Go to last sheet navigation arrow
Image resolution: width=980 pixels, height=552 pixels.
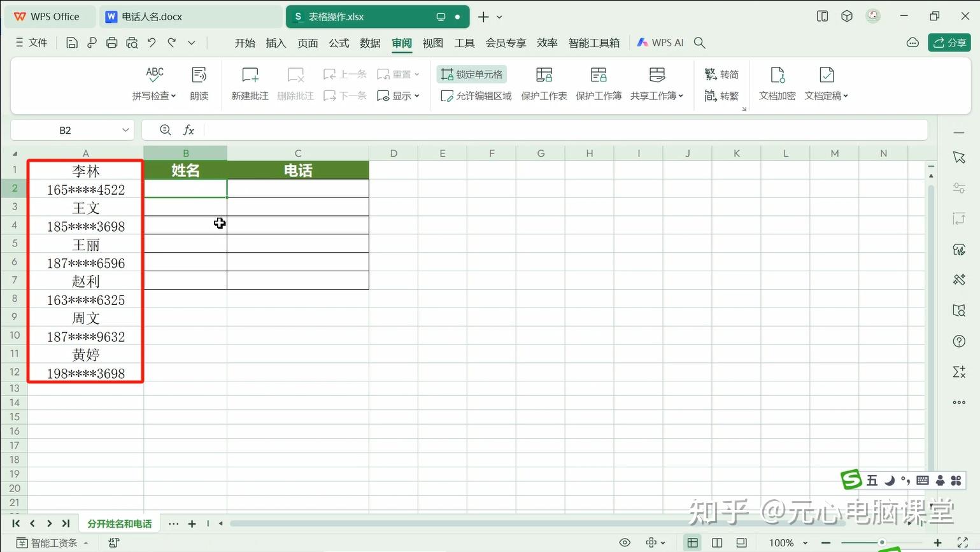click(x=66, y=523)
